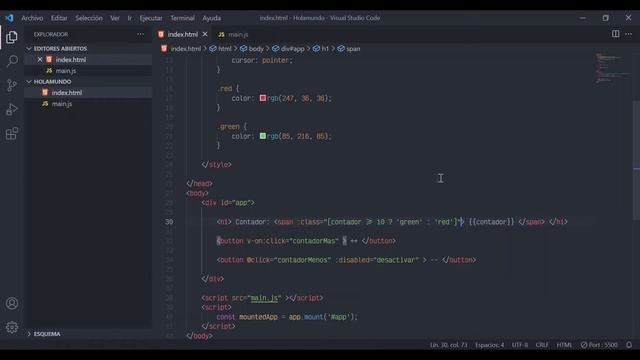640x360 pixels.
Task: Click the Port: 5500 Live Server indicator
Action: pos(599,345)
